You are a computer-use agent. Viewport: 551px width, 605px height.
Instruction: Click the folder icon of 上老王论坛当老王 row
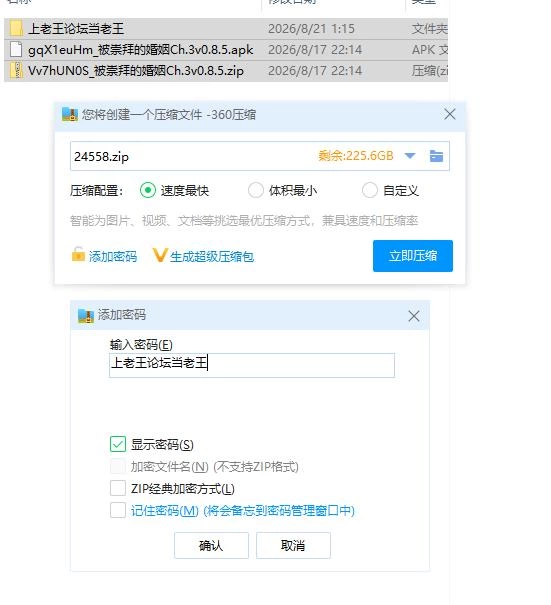[16, 29]
